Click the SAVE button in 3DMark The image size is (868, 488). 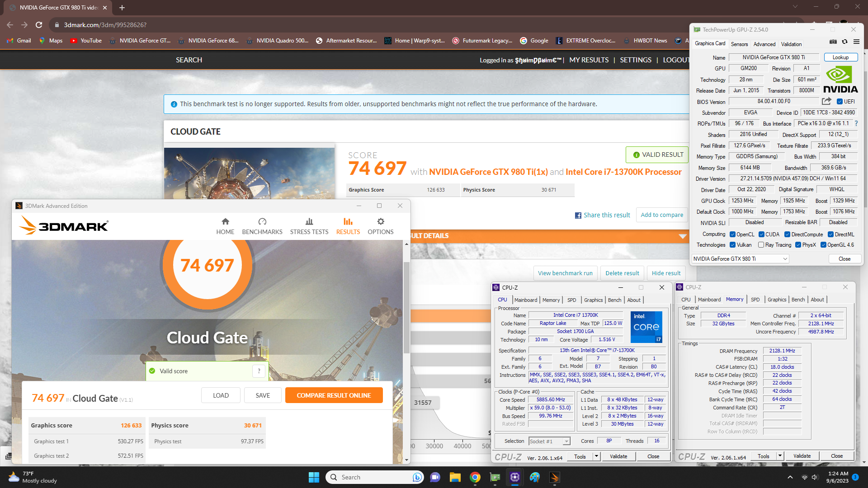(x=263, y=395)
